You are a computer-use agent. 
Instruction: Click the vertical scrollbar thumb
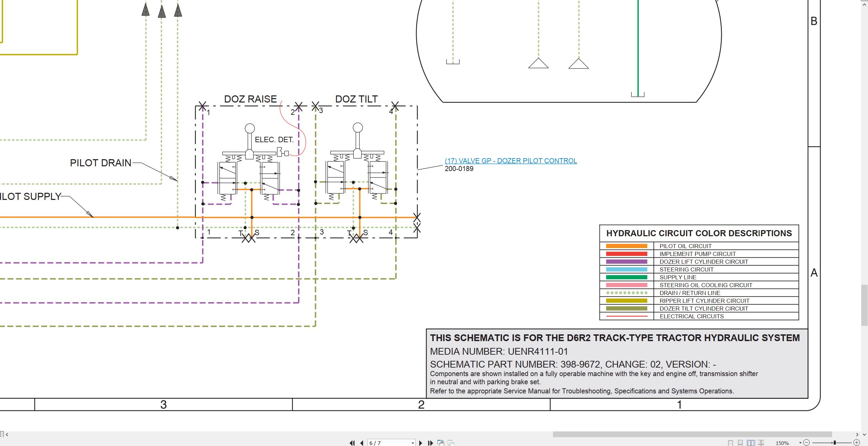[x=865, y=305]
